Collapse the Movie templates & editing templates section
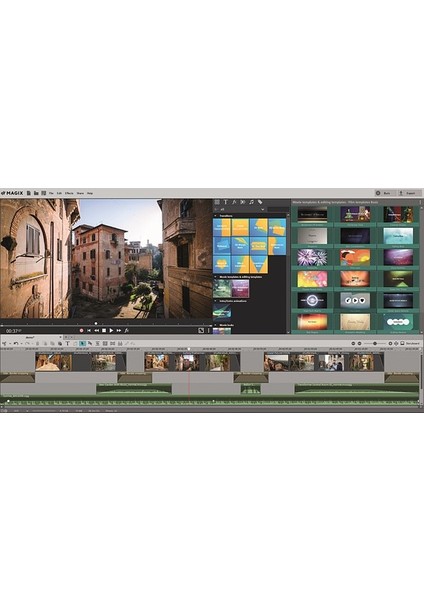Screen dimensions: 424x600 point(215,277)
